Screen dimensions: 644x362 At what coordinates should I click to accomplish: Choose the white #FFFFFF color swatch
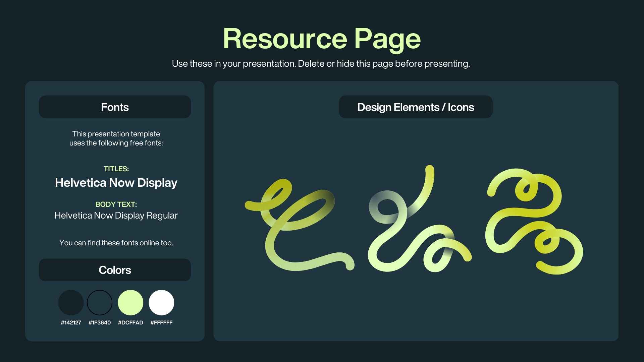coord(161,303)
